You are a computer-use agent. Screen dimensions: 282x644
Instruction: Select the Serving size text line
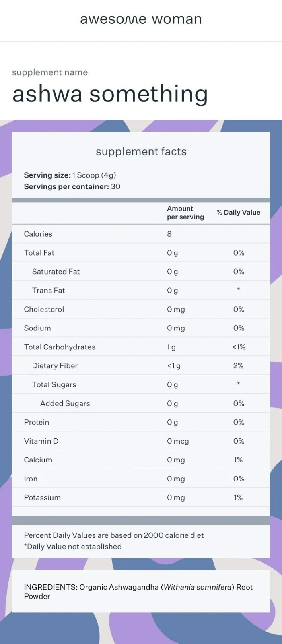coord(70,175)
